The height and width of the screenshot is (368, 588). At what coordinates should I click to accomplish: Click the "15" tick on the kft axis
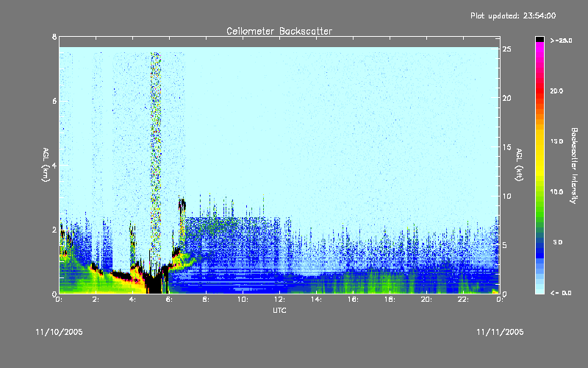506,147
